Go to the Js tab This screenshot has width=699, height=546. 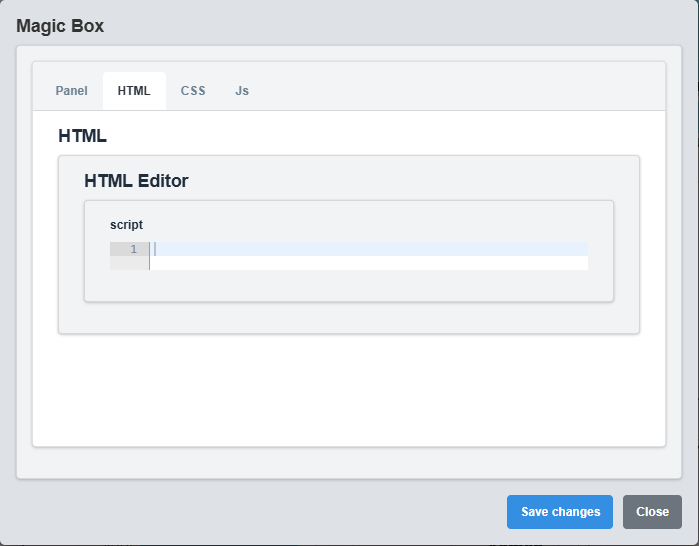pos(242,91)
